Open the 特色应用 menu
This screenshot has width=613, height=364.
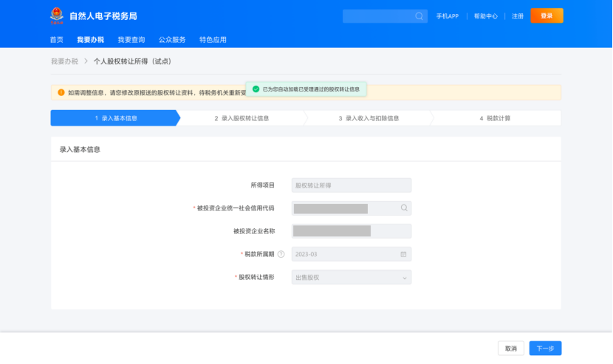point(213,40)
